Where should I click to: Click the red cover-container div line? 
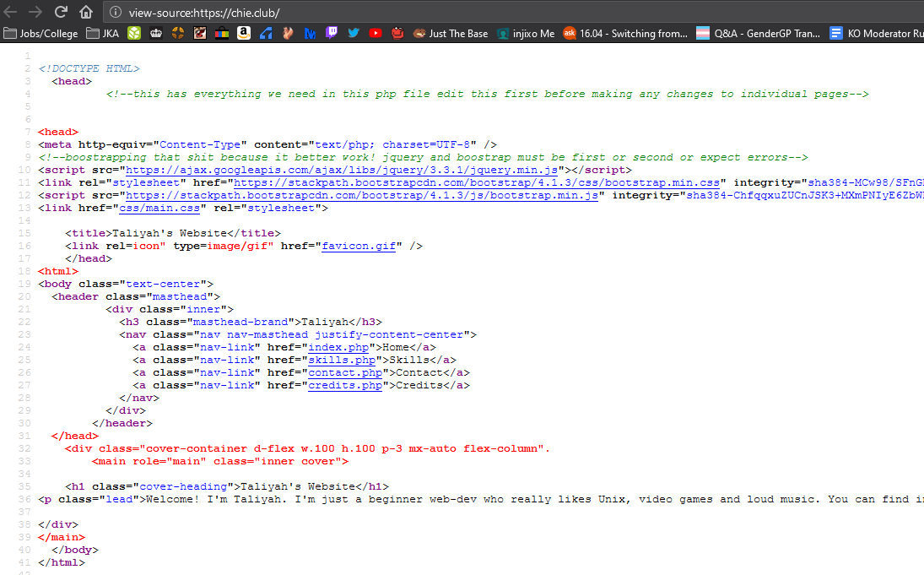(x=307, y=449)
